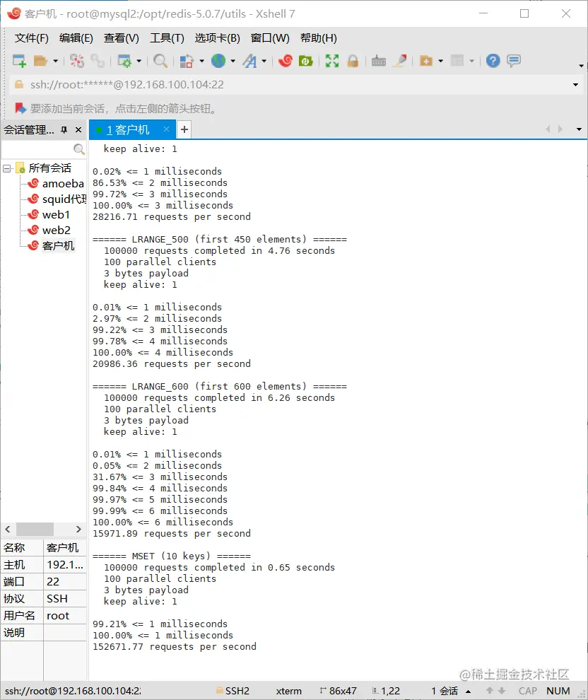Click the session manager search field

[x=37, y=148]
